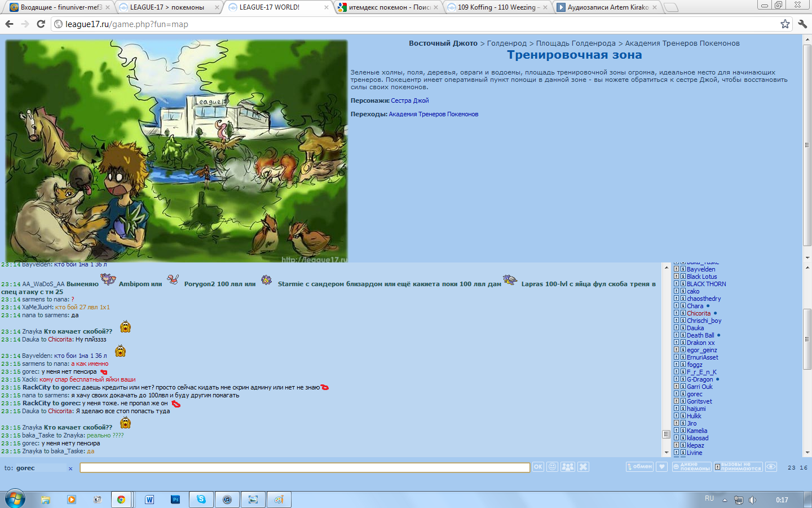
Task: Click the info icon next to Chrischi_boy
Action: click(683, 321)
